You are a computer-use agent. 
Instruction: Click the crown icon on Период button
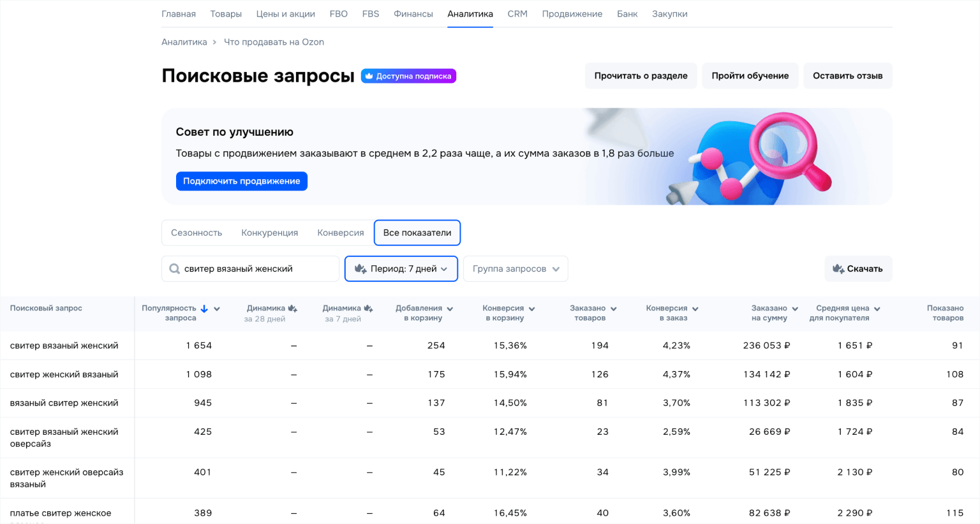[x=360, y=269]
